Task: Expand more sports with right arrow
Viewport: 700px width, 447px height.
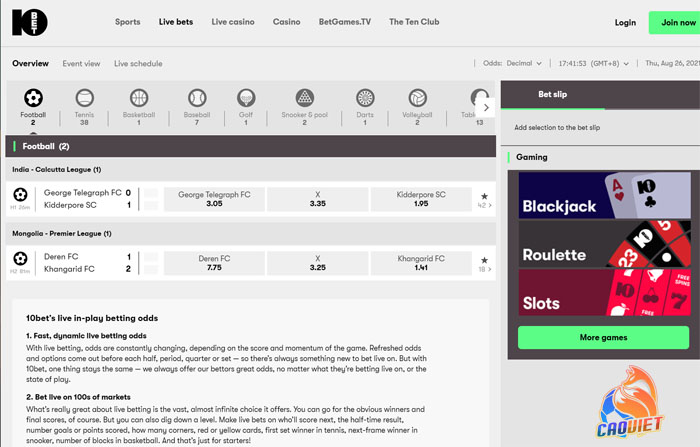Action: tap(486, 108)
